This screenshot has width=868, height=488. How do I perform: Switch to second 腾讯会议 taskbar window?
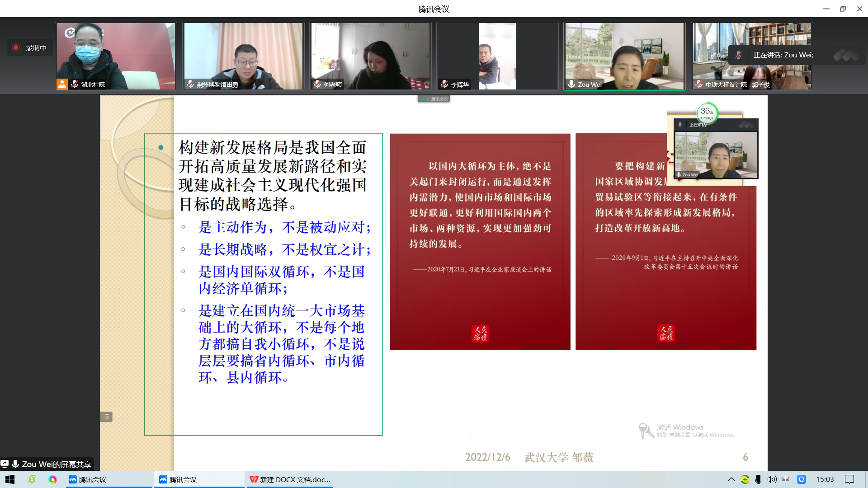(x=199, y=479)
